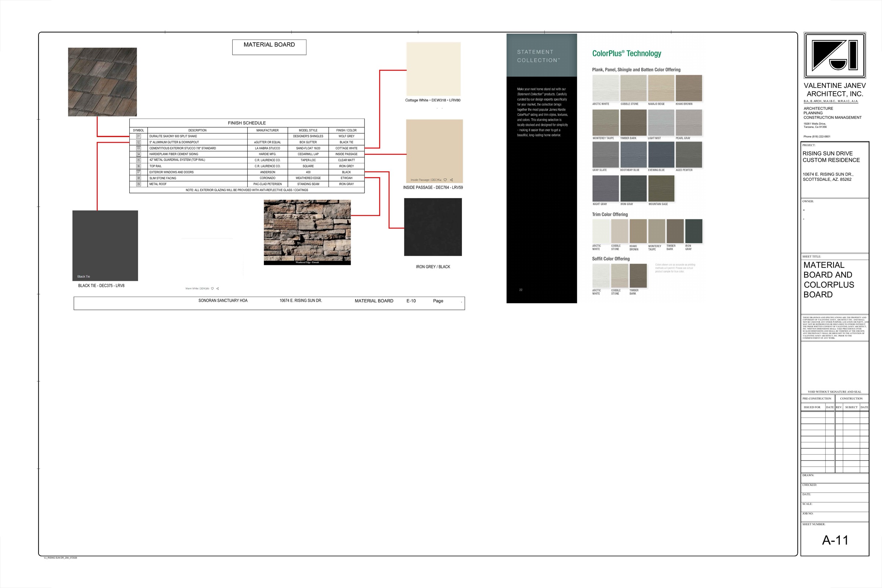Click the Black Tie paint sample
882x588 pixels.
(105, 245)
